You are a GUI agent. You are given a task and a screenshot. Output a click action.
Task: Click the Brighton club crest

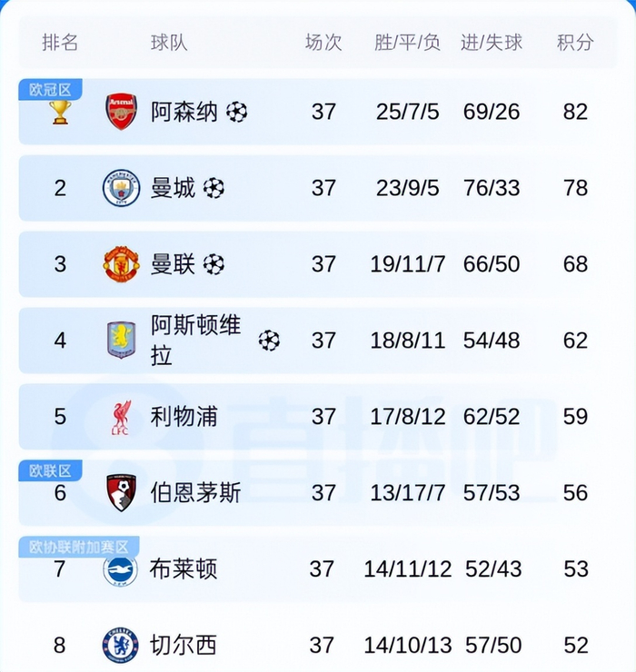click(x=121, y=569)
